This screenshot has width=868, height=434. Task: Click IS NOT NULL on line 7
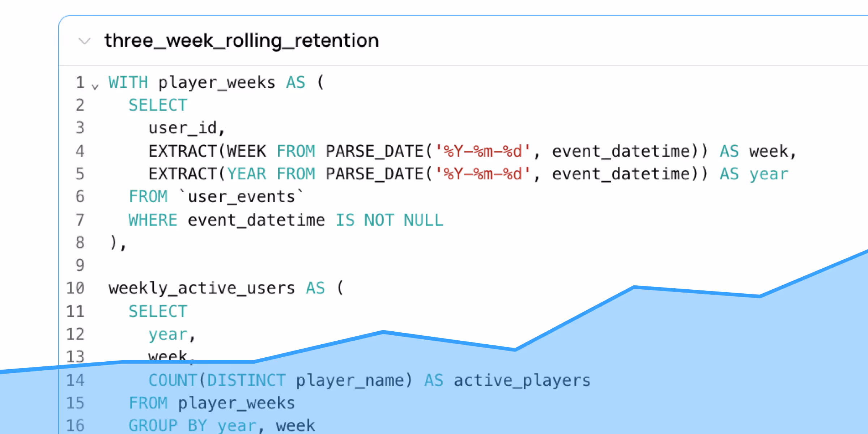[x=389, y=220]
